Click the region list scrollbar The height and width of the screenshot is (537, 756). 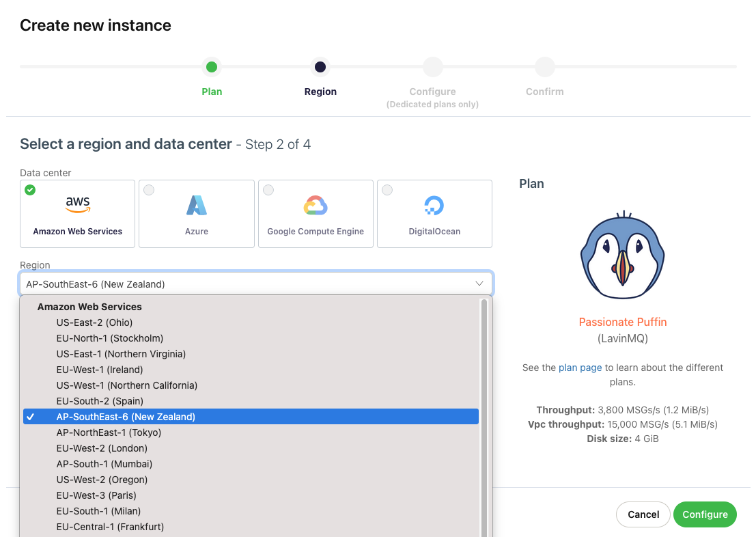484,410
